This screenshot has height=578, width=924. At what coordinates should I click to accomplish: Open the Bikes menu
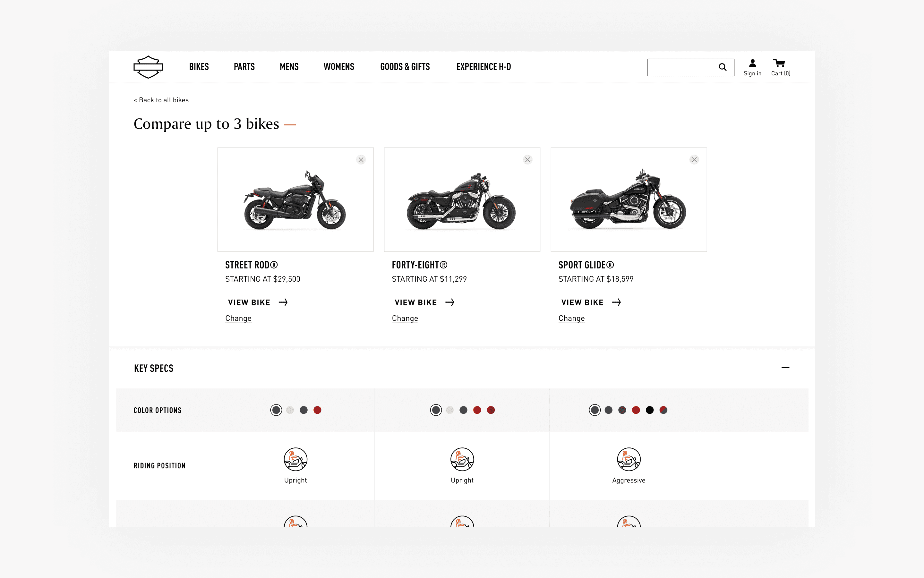pyautogui.click(x=199, y=67)
